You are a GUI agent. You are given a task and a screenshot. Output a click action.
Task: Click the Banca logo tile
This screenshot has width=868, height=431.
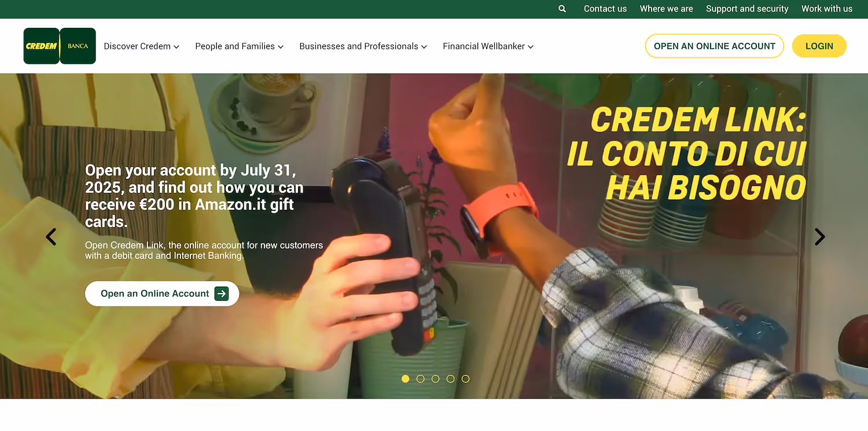point(78,46)
